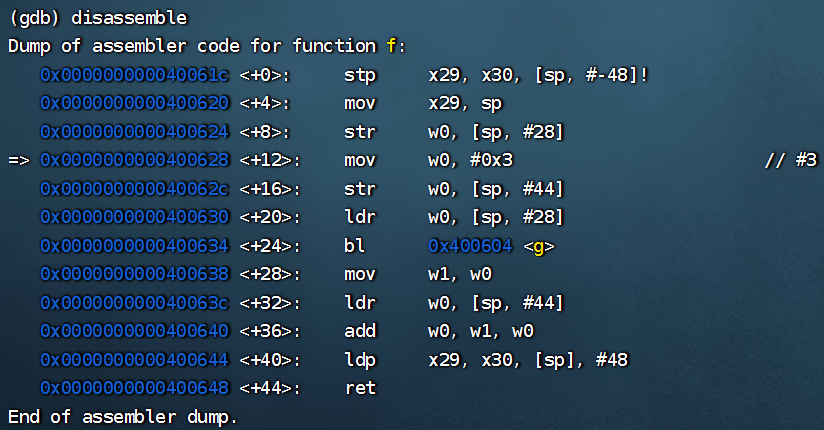Select address 0x0000000000400648
The height and width of the screenshot is (430, 824).
135,388
